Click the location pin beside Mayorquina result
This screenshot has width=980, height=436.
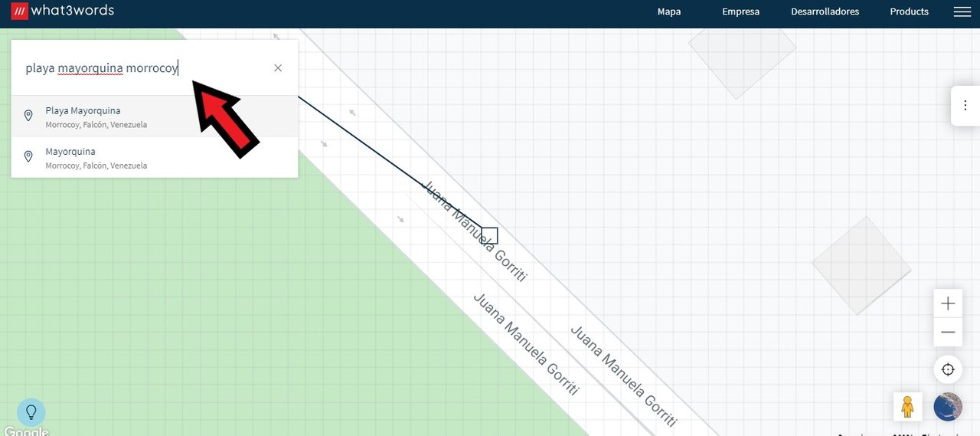28,157
